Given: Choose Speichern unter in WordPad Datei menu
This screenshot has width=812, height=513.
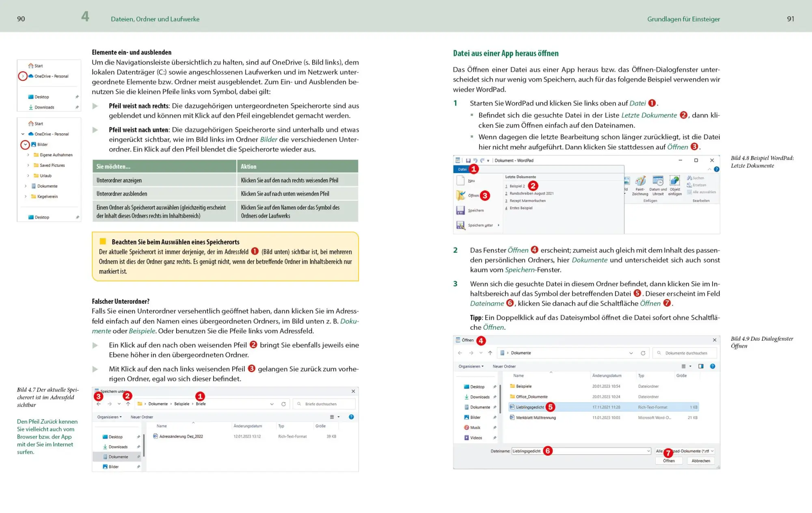Looking at the screenshot, I should point(478,225).
